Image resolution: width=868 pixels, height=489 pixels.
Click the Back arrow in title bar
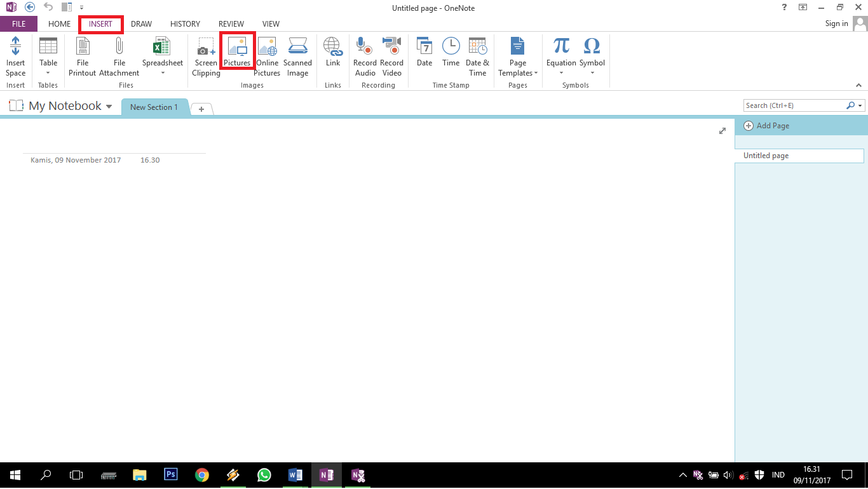29,8
